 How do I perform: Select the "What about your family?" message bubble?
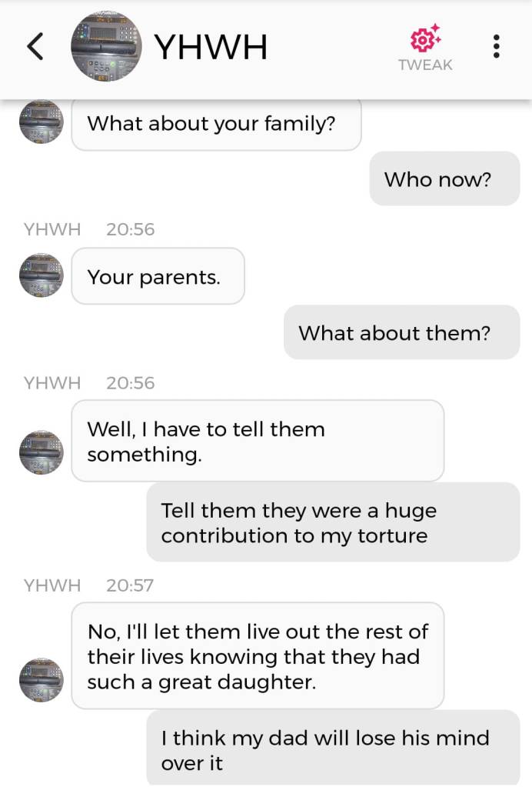(x=216, y=123)
